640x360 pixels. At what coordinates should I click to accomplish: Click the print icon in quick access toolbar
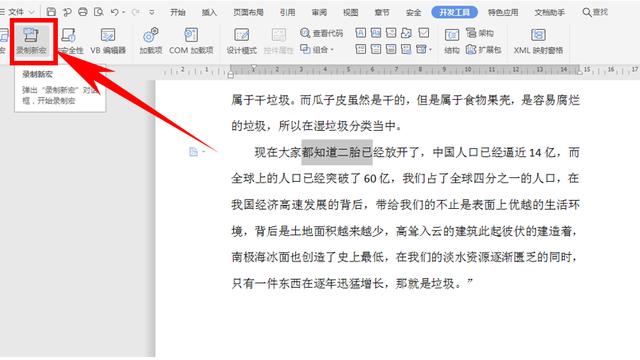pos(83,12)
